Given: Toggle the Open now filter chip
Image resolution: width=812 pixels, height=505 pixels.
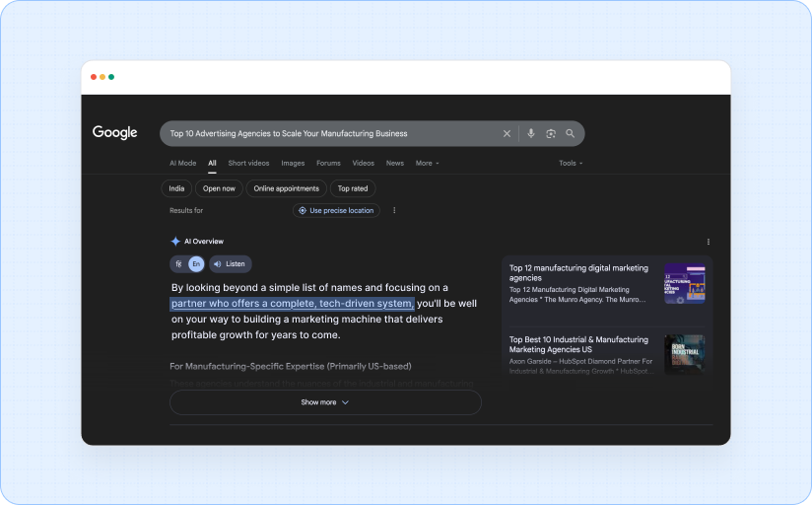Looking at the screenshot, I should point(219,188).
